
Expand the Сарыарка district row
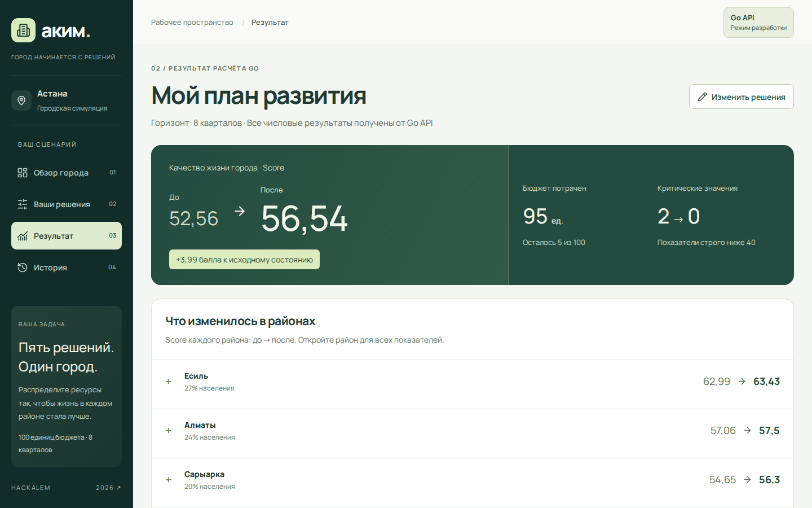(473, 483)
